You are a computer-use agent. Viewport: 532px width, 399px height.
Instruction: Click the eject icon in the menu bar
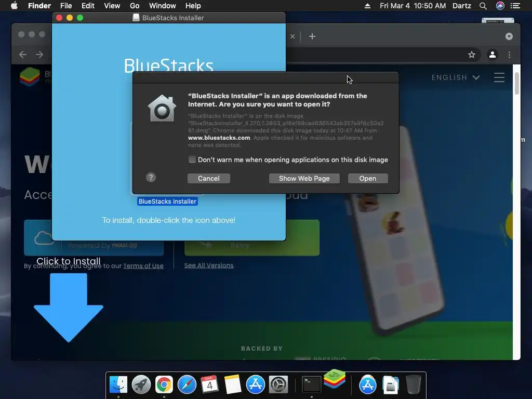click(x=367, y=6)
